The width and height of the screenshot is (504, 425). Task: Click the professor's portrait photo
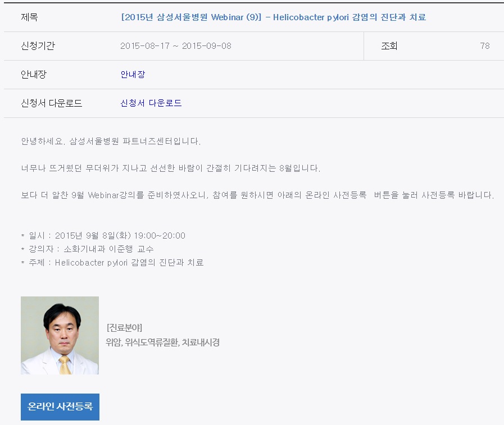tap(60, 335)
